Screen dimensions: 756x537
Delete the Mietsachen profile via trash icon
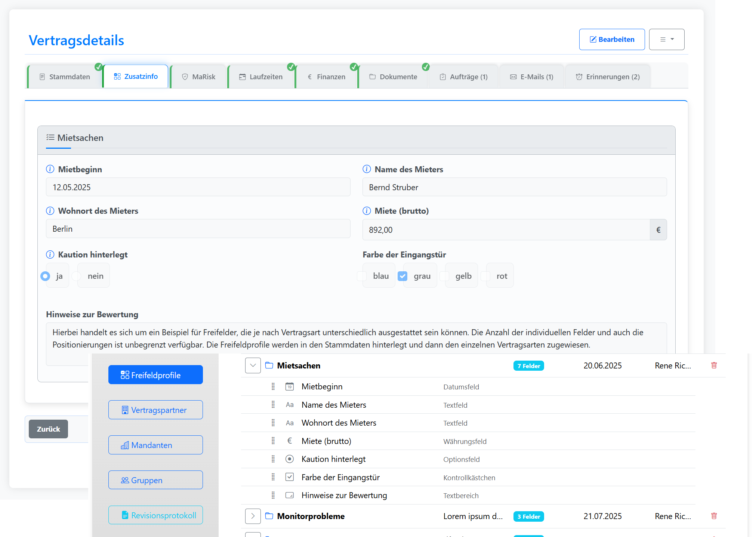(714, 365)
